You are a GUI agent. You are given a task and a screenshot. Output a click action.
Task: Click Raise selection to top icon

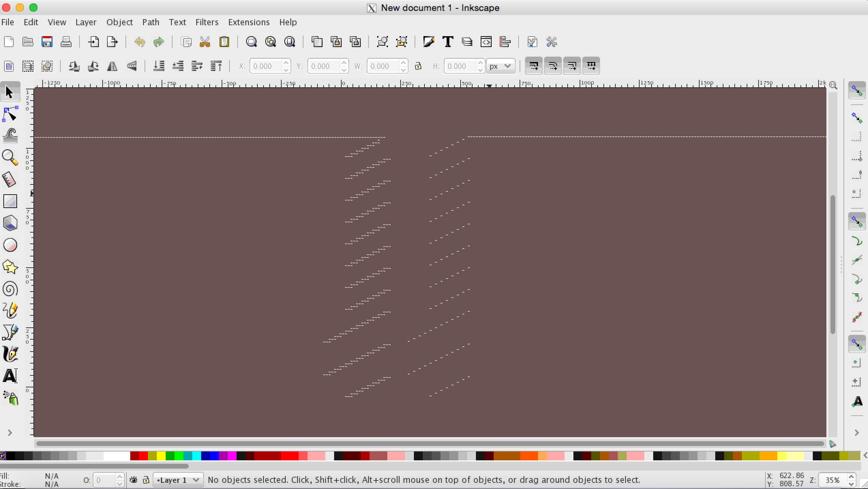[x=216, y=66]
